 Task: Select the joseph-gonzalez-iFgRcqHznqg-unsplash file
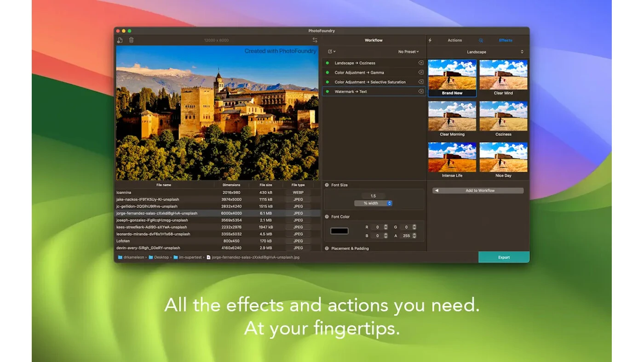pos(218,220)
